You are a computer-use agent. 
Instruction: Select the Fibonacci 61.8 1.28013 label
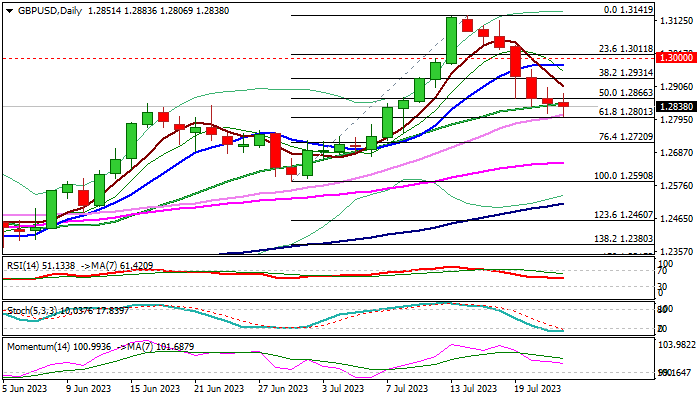(626, 112)
